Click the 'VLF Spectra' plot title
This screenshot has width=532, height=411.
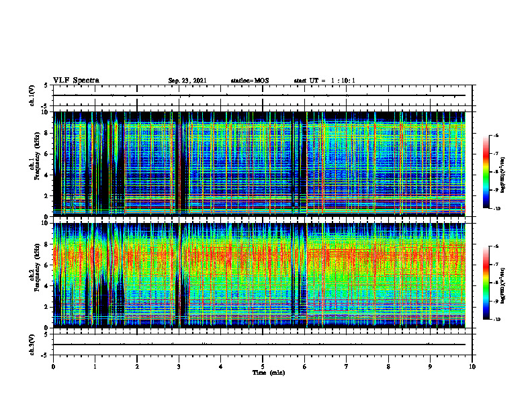(x=76, y=81)
